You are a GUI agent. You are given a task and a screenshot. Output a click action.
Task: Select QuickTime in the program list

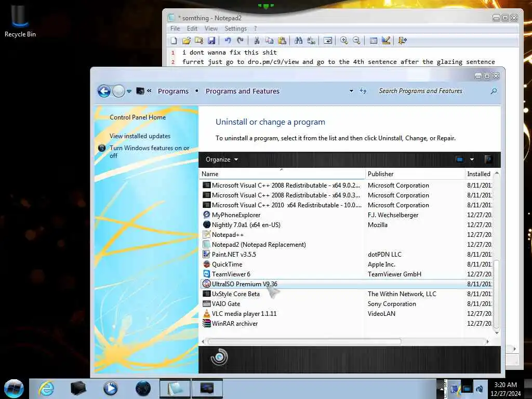(x=347, y=264)
